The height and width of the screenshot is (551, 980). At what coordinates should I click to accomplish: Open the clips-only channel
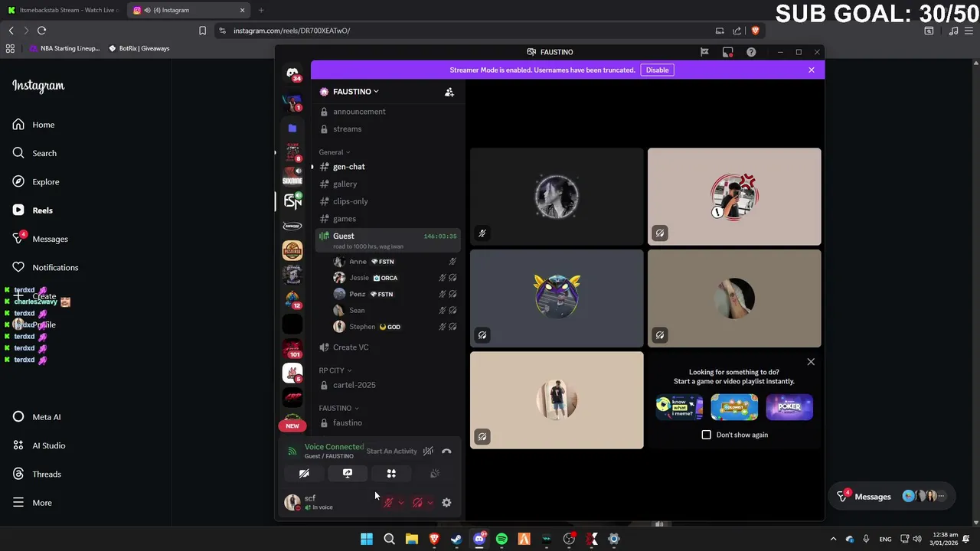click(388, 201)
